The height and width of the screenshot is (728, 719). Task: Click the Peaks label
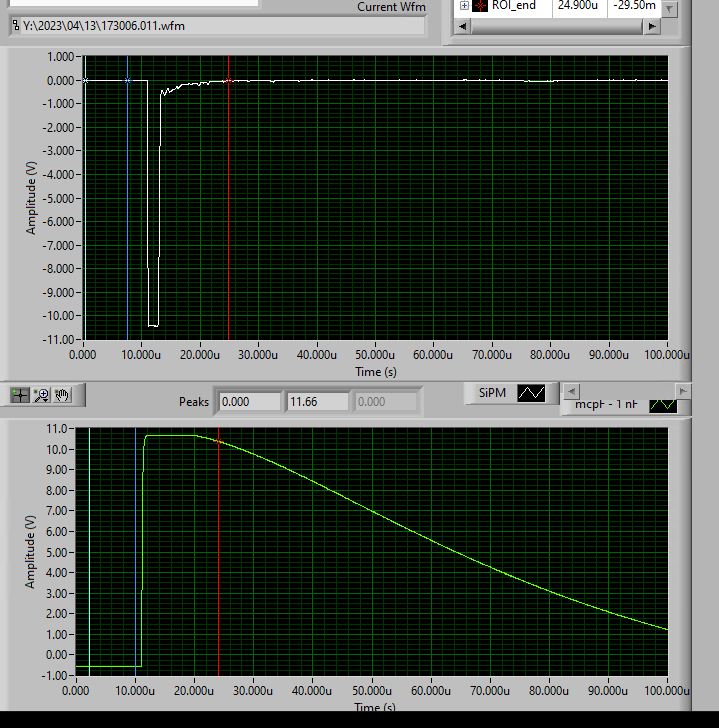tap(194, 402)
